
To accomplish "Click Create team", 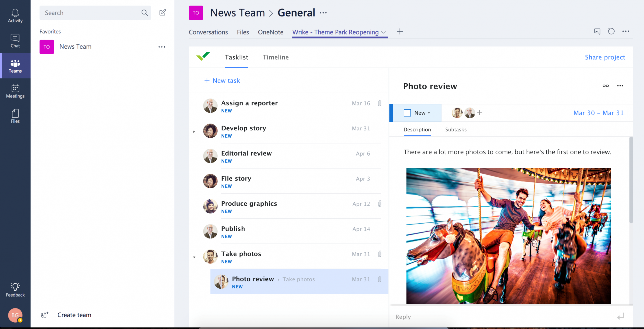I will (74, 315).
